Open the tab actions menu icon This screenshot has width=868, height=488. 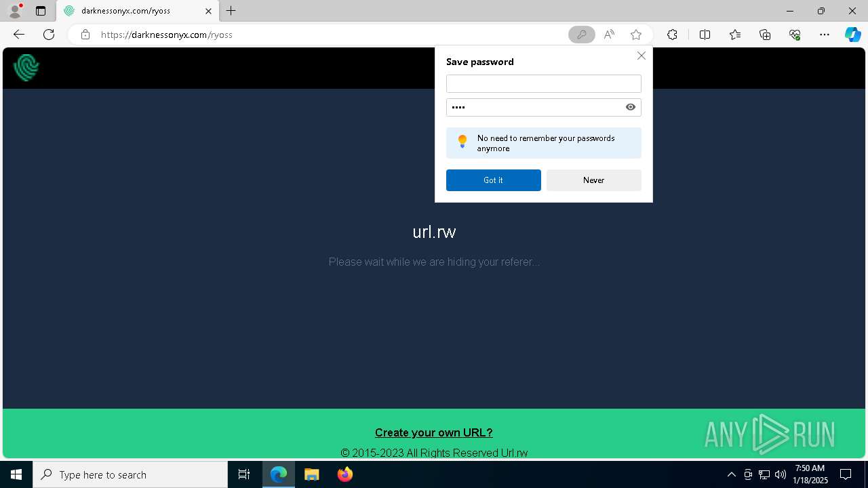pyautogui.click(x=41, y=11)
